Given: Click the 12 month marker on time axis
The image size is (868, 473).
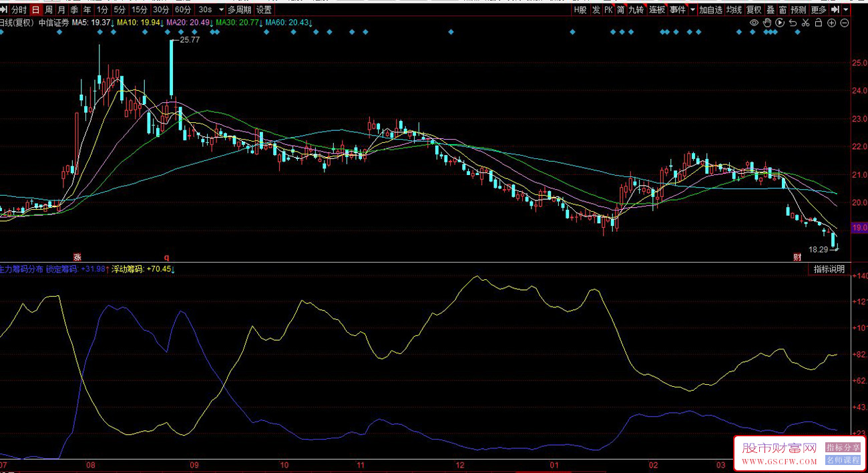Looking at the screenshot, I should pos(459,465).
